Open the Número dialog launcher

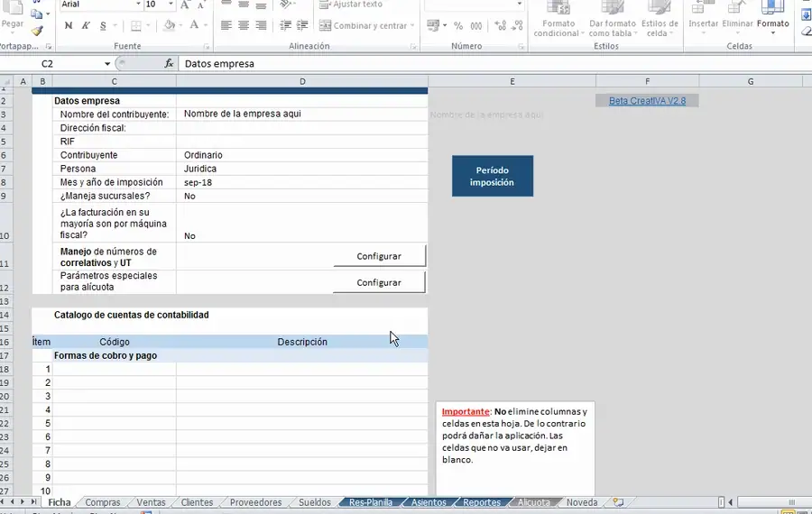point(521,47)
